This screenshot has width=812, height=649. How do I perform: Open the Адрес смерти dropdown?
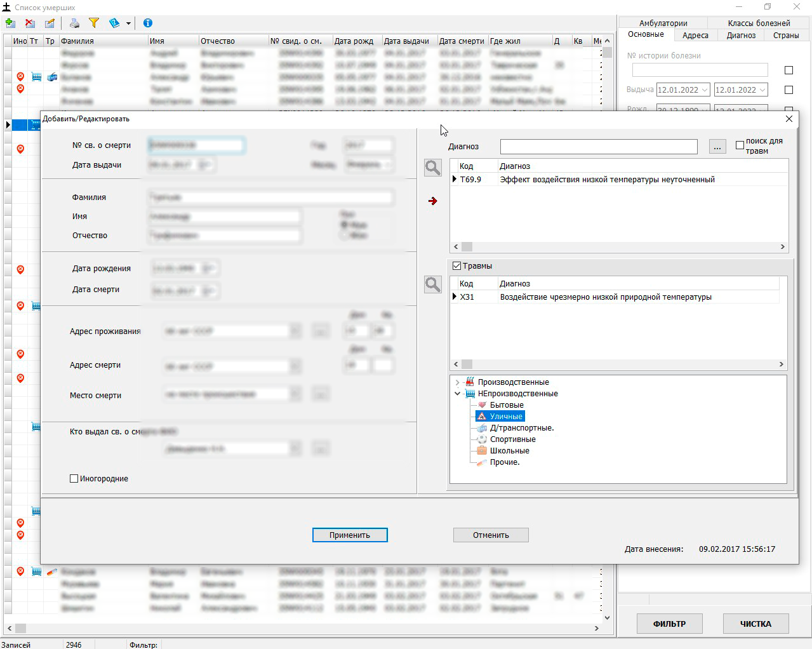tap(295, 366)
